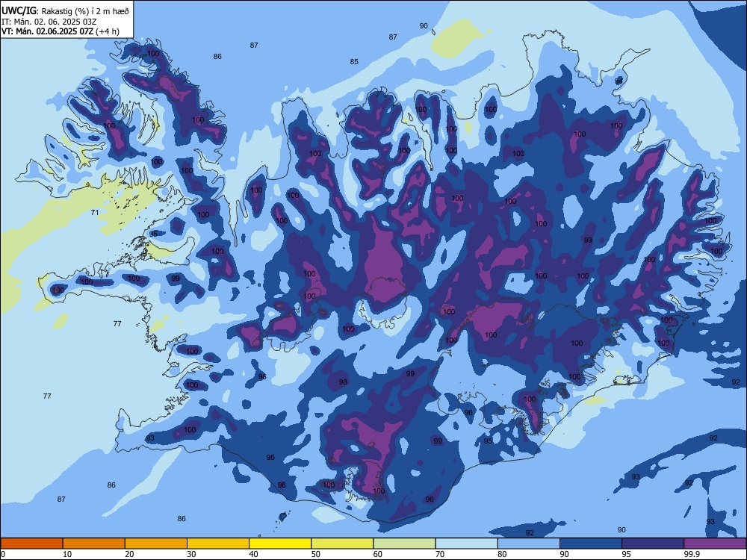This screenshot has height=560, width=747.
Task: Click the 20–30 amber legend swatch
Action: pyautogui.click(x=156, y=544)
